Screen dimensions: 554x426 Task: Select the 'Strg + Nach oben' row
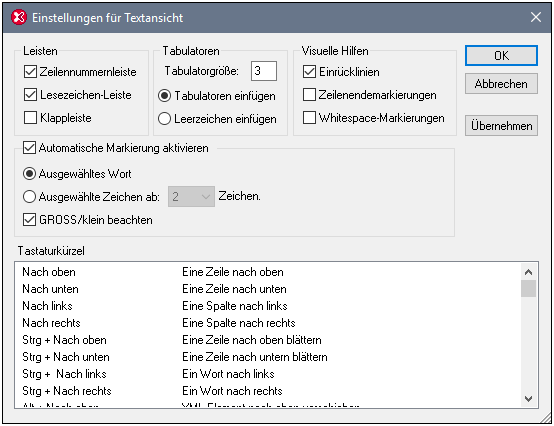(268, 340)
